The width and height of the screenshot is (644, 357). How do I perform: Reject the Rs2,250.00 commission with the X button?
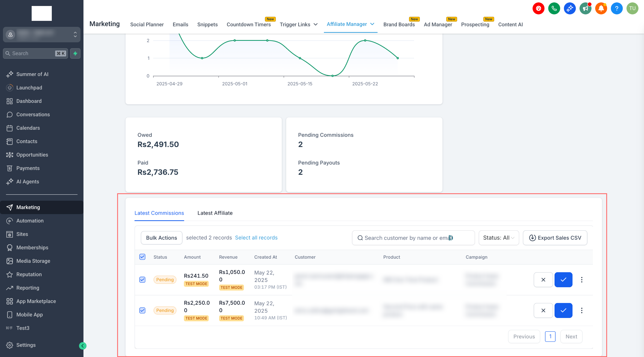(x=543, y=310)
